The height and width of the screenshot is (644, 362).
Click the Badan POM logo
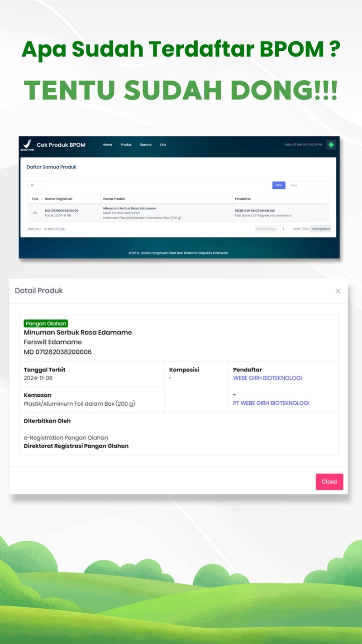pos(27,145)
